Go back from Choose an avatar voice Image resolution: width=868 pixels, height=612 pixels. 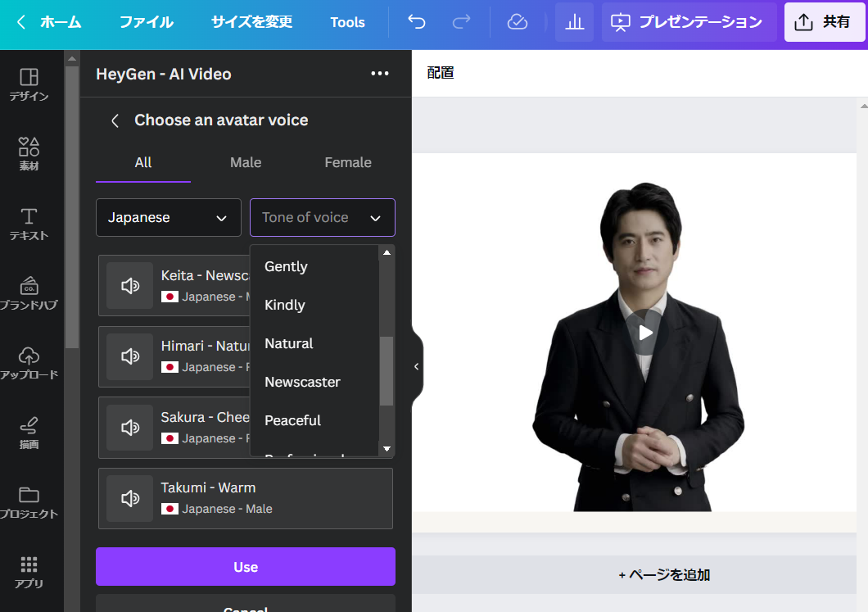tap(115, 120)
